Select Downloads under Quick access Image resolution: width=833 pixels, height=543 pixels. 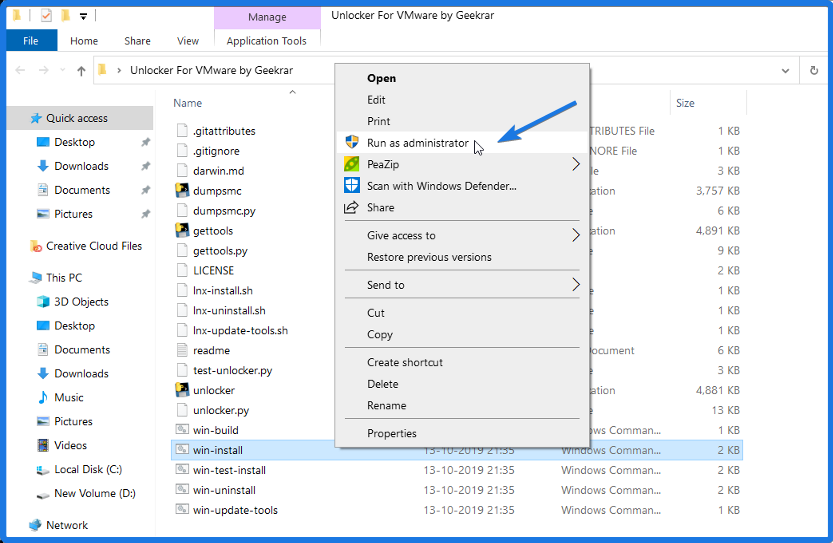tap(81, 166)
